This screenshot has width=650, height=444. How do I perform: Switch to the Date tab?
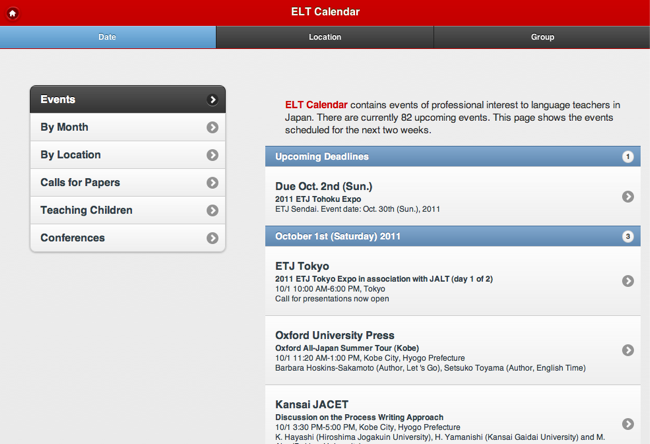coord(108,37)
